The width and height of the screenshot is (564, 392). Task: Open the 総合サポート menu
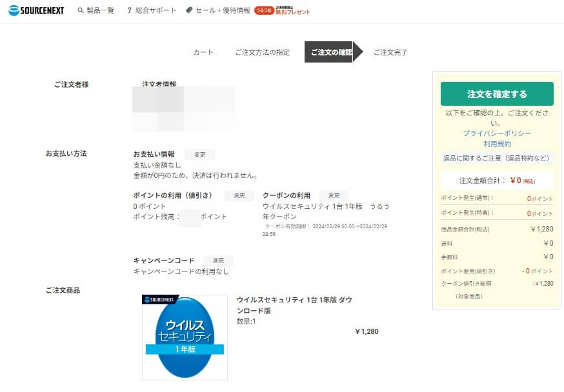(156, 10)
